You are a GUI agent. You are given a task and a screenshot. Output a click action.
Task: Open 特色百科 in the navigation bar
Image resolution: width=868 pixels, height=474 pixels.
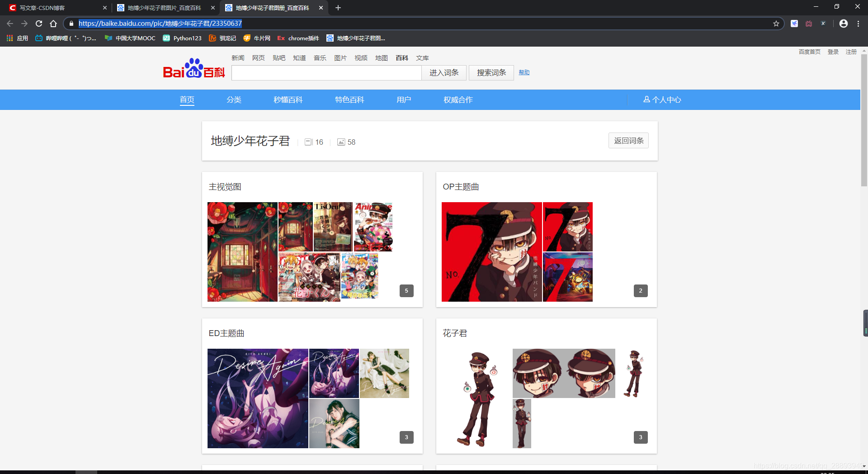click(350, 100)
